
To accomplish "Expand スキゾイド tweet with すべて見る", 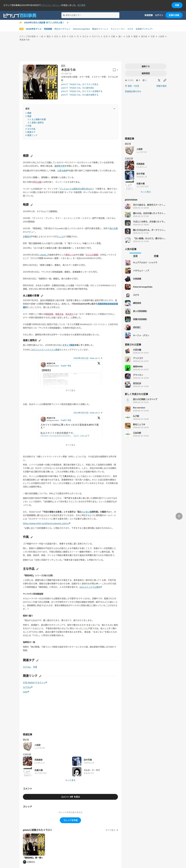I will click(x=70, y=445).
